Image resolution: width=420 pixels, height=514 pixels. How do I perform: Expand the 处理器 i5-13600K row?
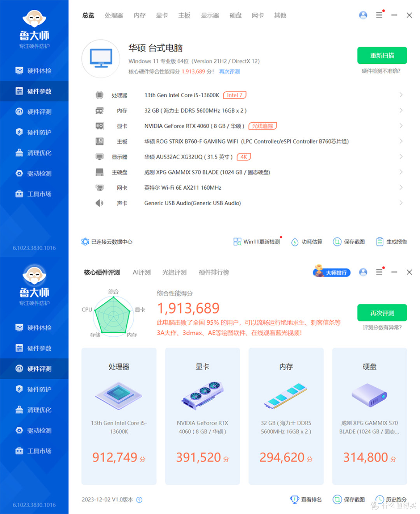249,95
